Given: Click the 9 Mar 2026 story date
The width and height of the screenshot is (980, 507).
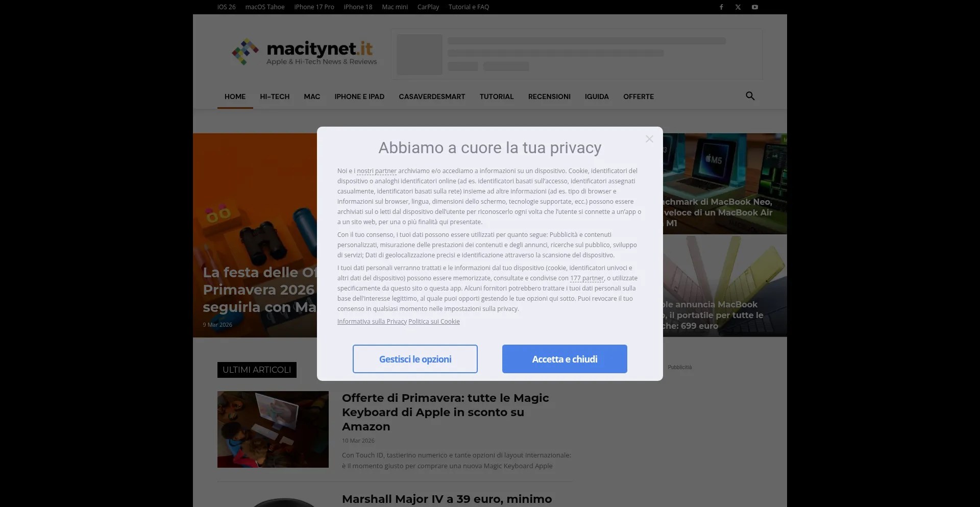Looking at the screenshot, I should tap(217, 325).
